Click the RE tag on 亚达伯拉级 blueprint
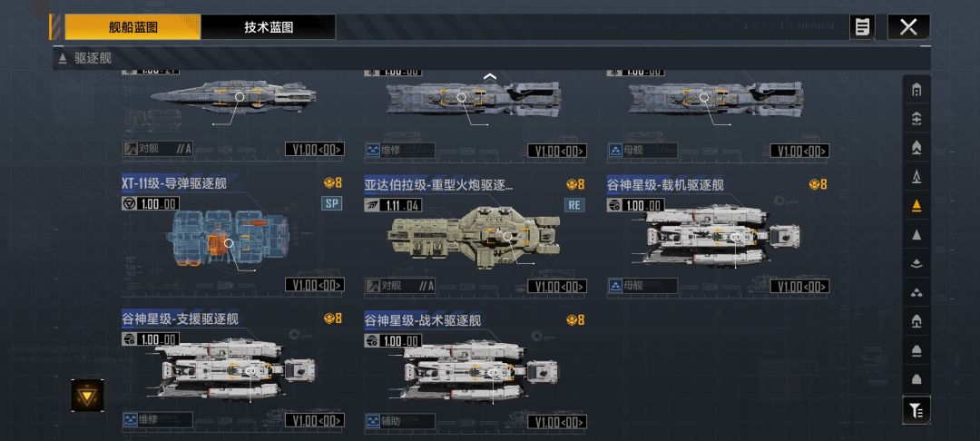 (x=574, y=205)
